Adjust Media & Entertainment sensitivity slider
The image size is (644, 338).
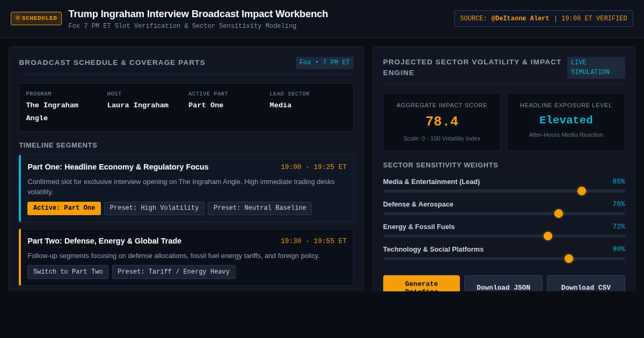tap(504, 191)
